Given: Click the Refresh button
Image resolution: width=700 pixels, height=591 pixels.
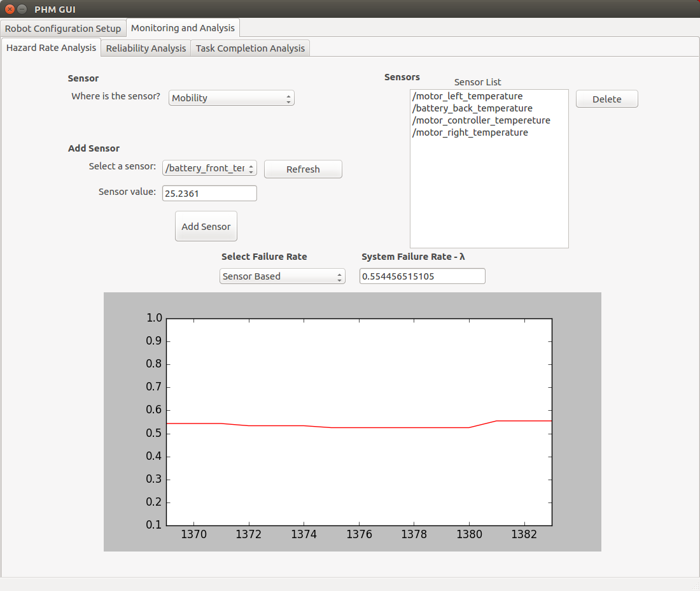Looking at the screenshot, I should click(303, 169).
